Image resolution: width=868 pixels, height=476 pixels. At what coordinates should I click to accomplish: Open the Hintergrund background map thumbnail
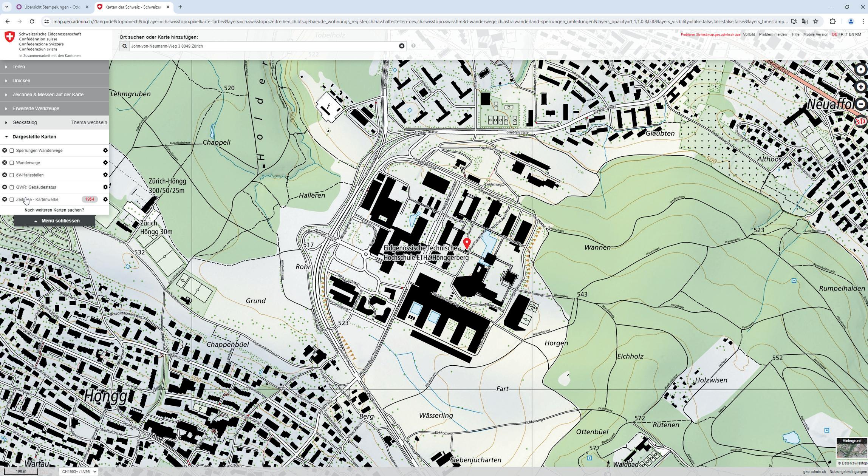[x=851, y=448]
